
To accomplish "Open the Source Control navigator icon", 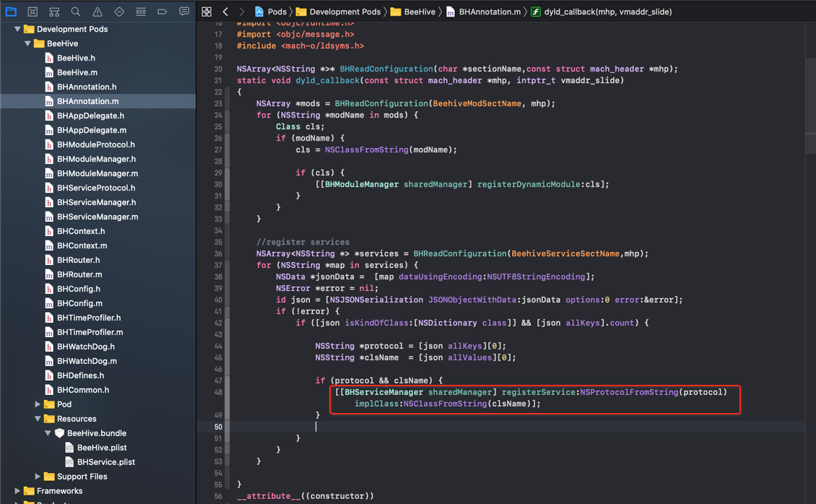I will click(32, 12).
